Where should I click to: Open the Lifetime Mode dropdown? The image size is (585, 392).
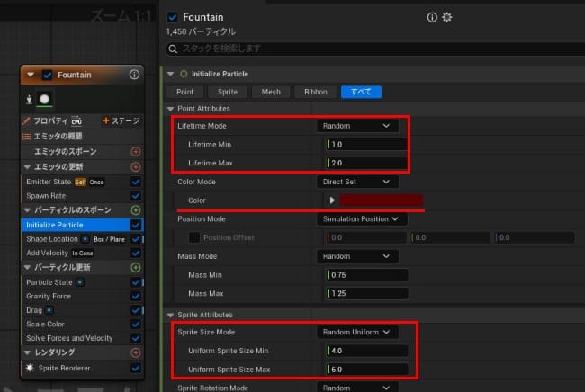[357, 126]
